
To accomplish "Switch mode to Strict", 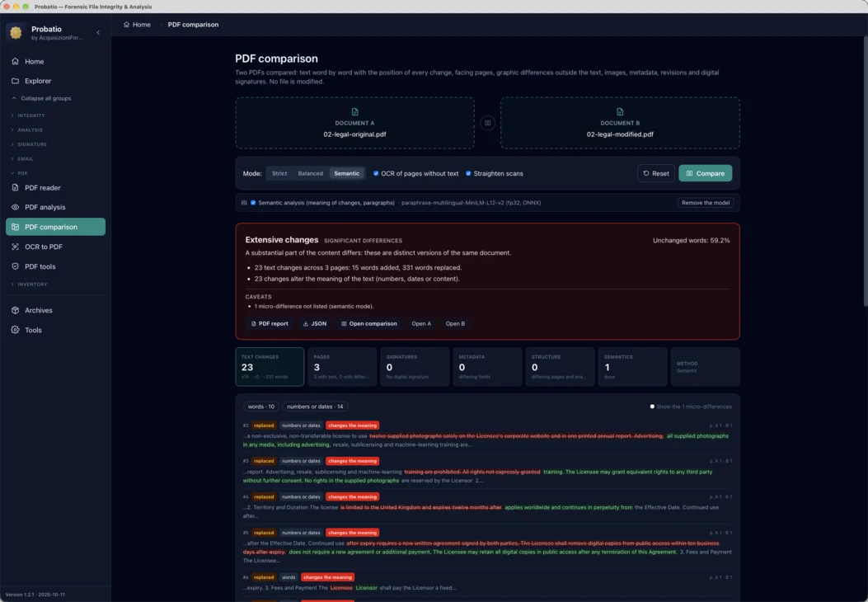I will click(x=279, y=173).
